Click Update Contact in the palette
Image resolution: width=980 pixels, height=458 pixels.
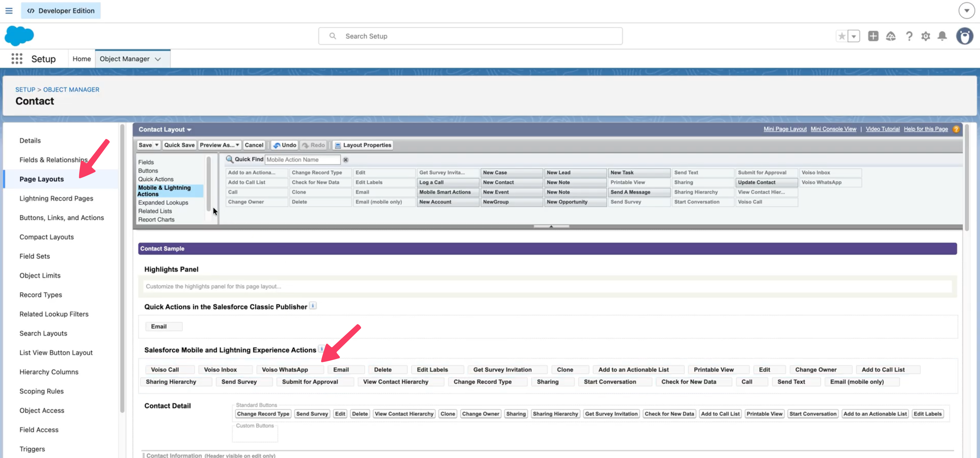tap(767, 182)
